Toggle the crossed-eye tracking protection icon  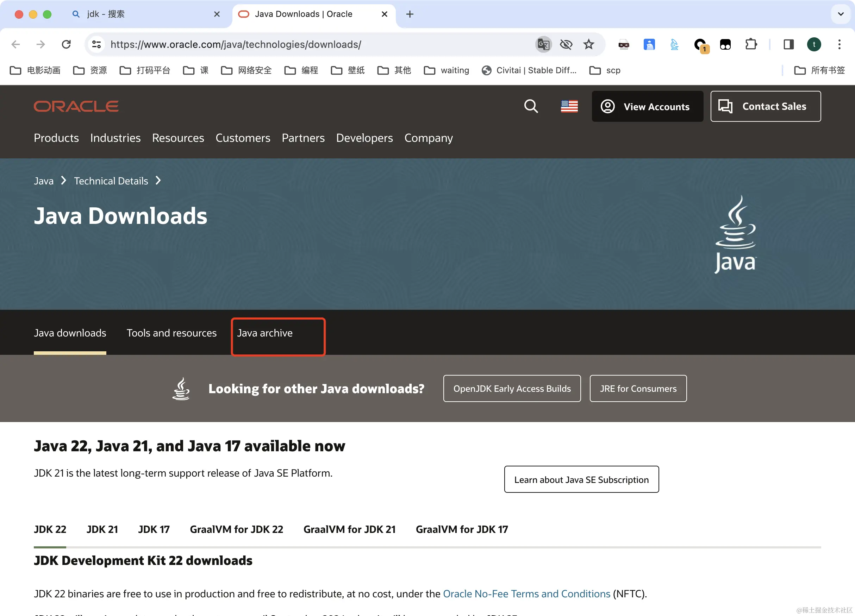click(x=566, y=44)
